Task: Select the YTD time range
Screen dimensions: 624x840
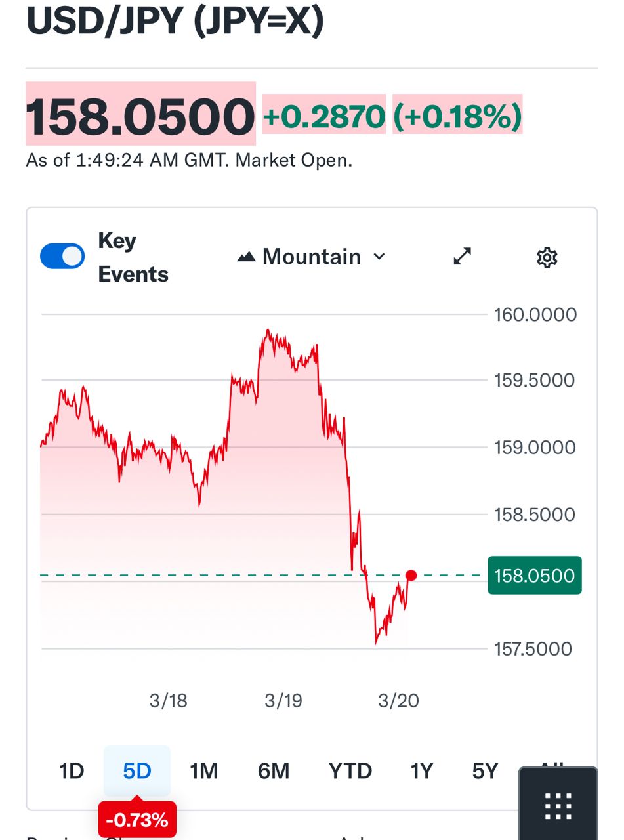Action: (x=350, y=771)
